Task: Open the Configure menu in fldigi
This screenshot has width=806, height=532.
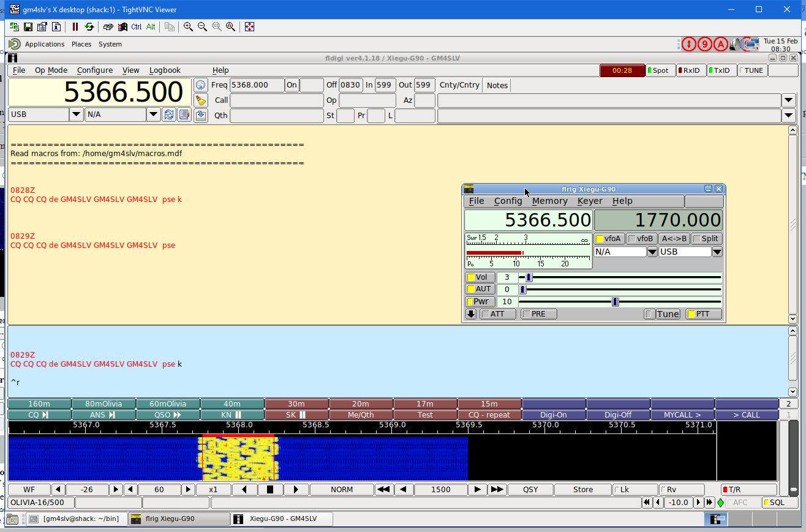Action: (x=94, y=70)
